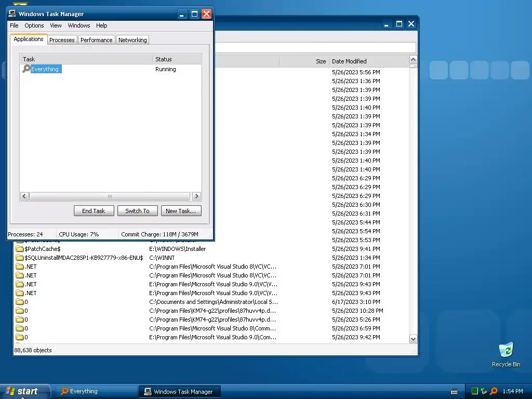Viewport: 532px width, 399px height.
Task: Select the Everything task's magnifier icon
Action: [26, 69]
